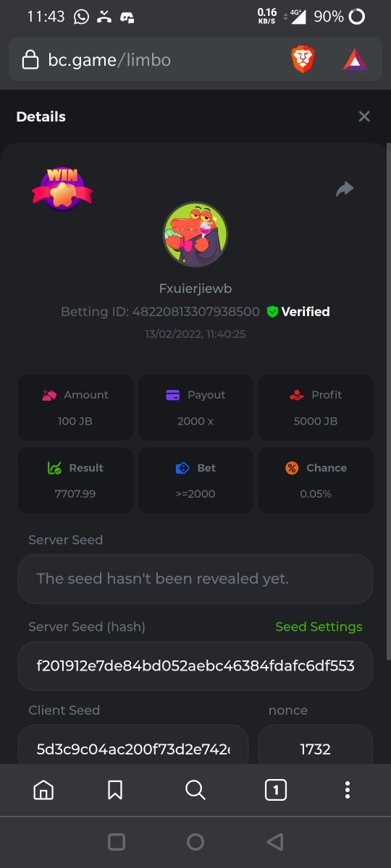Tap the Android back triangle button
The width and height of the screenshot is (391, 868).
(274, 841)
